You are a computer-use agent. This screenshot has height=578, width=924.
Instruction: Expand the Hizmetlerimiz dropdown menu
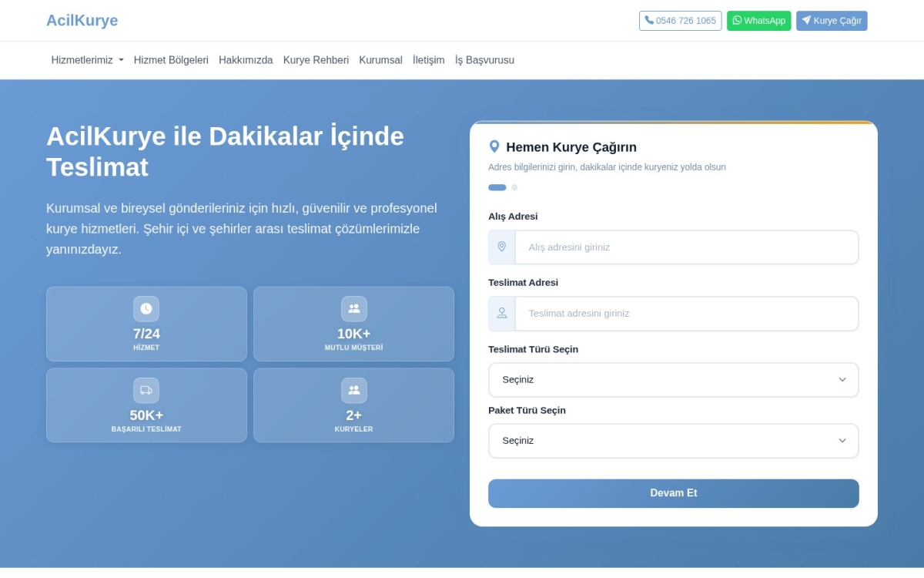pos(87,60)
